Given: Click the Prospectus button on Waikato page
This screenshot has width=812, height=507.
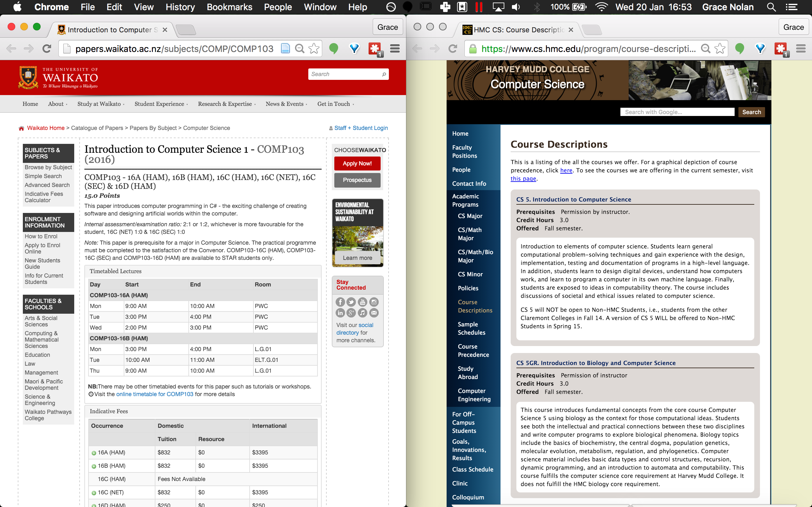Looking at the screenshot, I should [358, 179].
